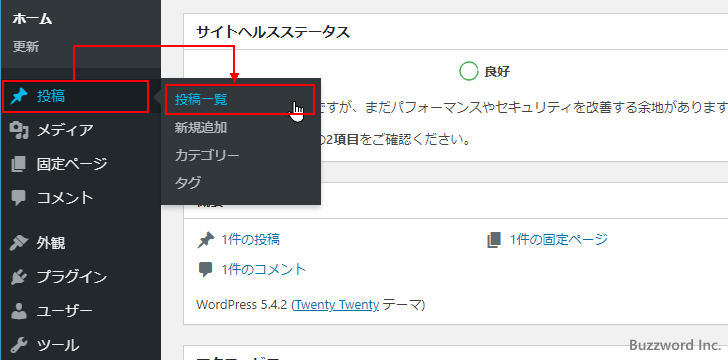Viewport: 728px width, 360px height.
Task: Follow the 1件の固定ページ link
Action: (559, 240)
